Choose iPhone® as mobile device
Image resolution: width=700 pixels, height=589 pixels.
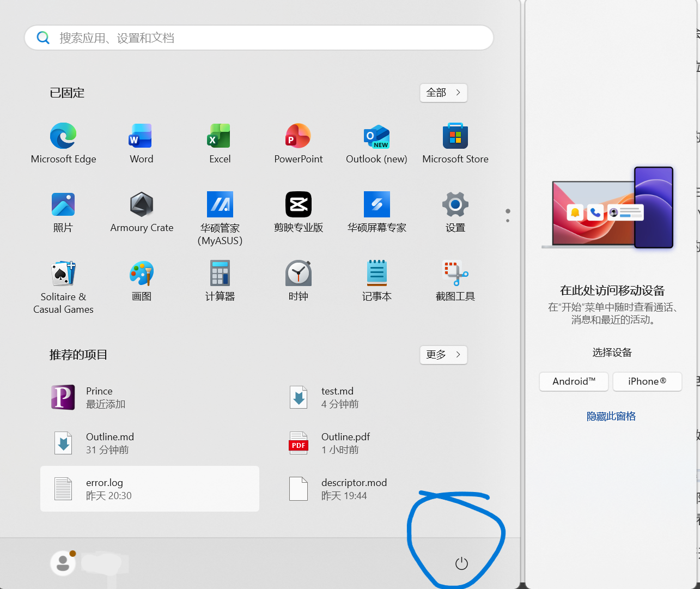point(647,381)
